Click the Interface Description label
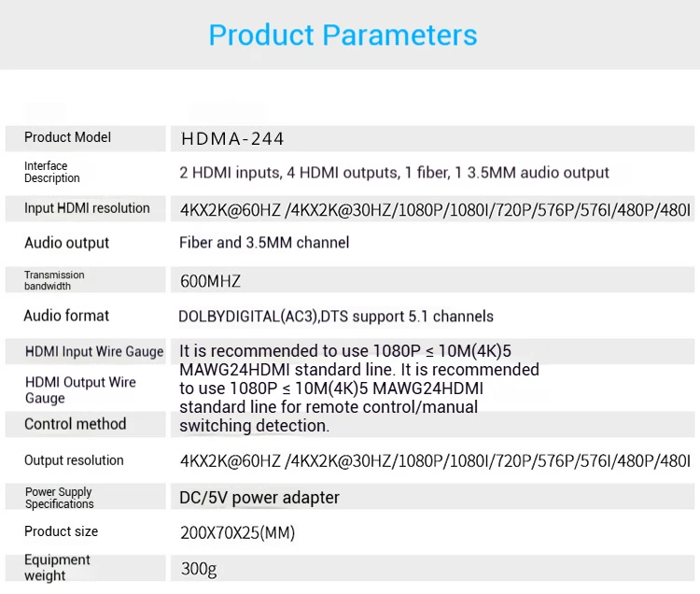Viewport: 700px width, 594px height. 52,172
